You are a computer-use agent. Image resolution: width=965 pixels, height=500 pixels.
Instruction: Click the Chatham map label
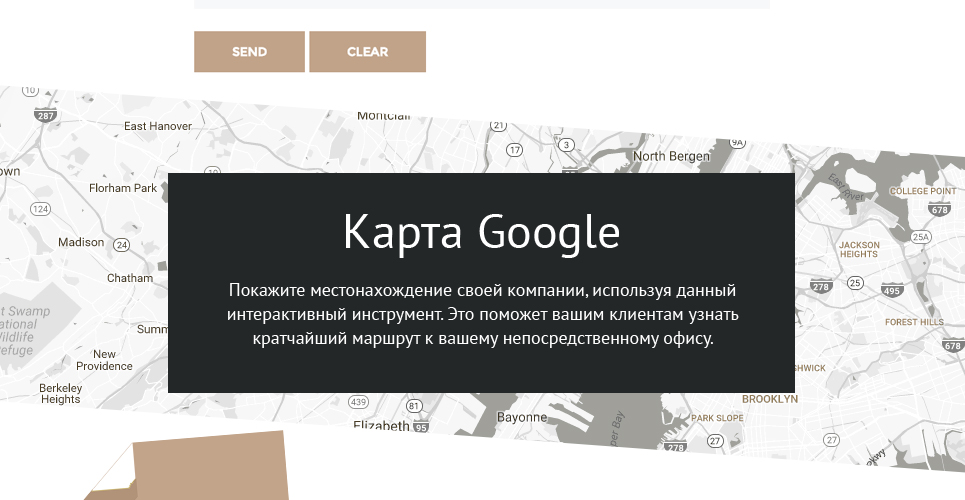point(130,278)
